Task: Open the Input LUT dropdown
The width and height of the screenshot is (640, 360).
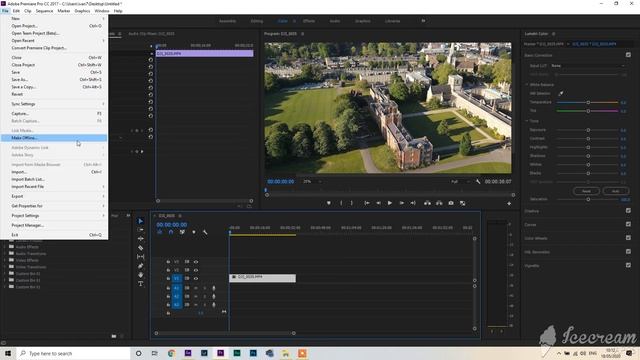Action: pos(588,65)
